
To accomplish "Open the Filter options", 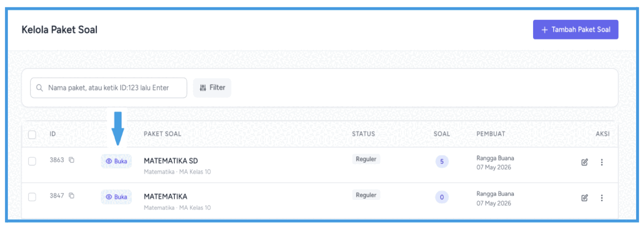I will (212, 88).
